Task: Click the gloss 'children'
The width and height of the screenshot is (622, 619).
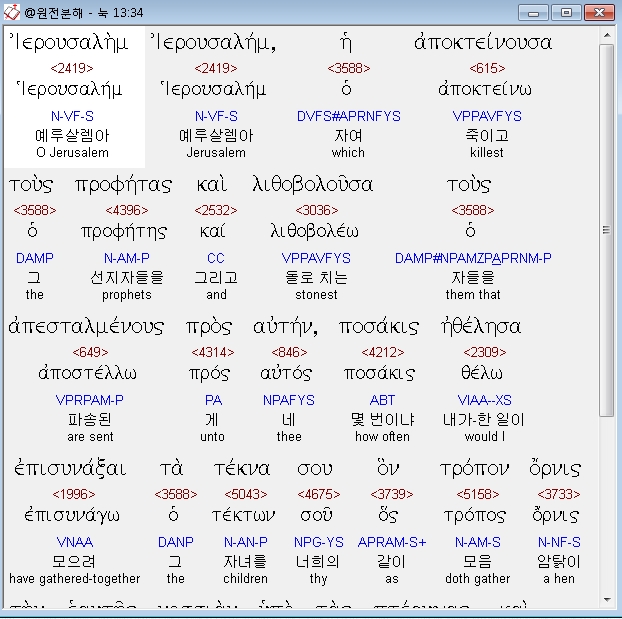Action: 246,579
